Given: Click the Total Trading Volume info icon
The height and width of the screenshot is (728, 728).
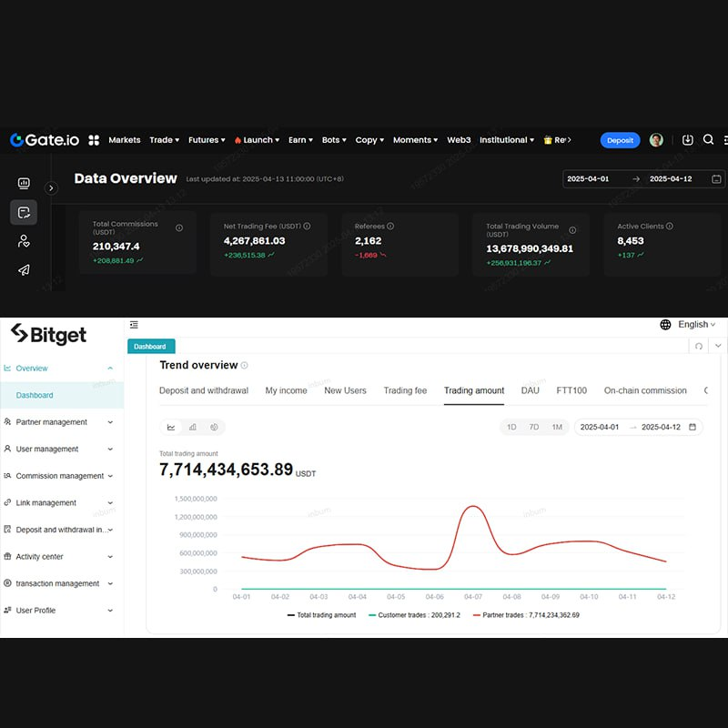Looking at the screenshot, I should point(572,230).
